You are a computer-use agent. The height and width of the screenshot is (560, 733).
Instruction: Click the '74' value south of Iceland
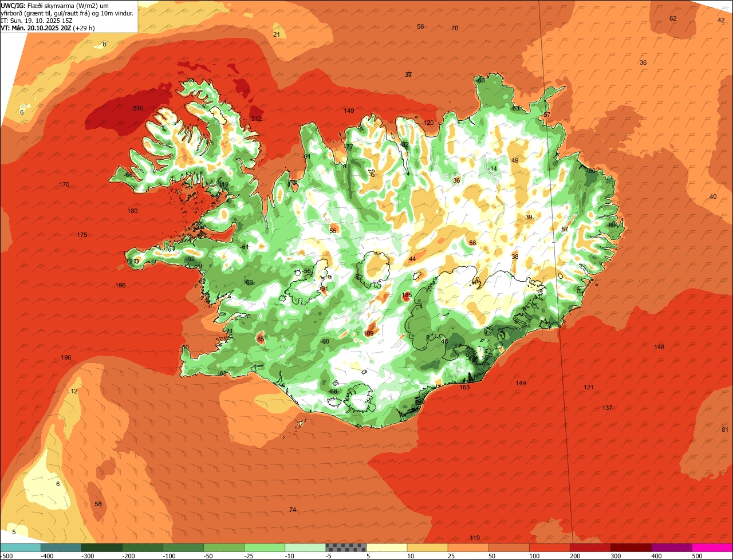point(293,510)
